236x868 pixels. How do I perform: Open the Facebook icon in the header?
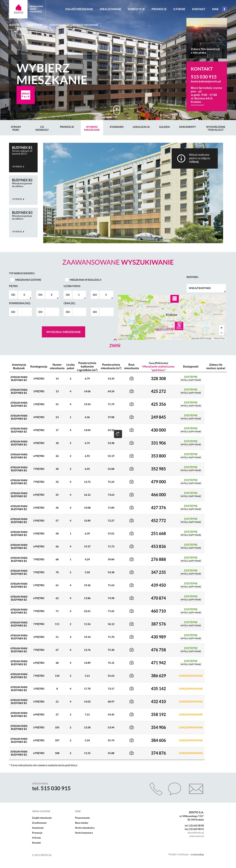(x=224, y=9)
